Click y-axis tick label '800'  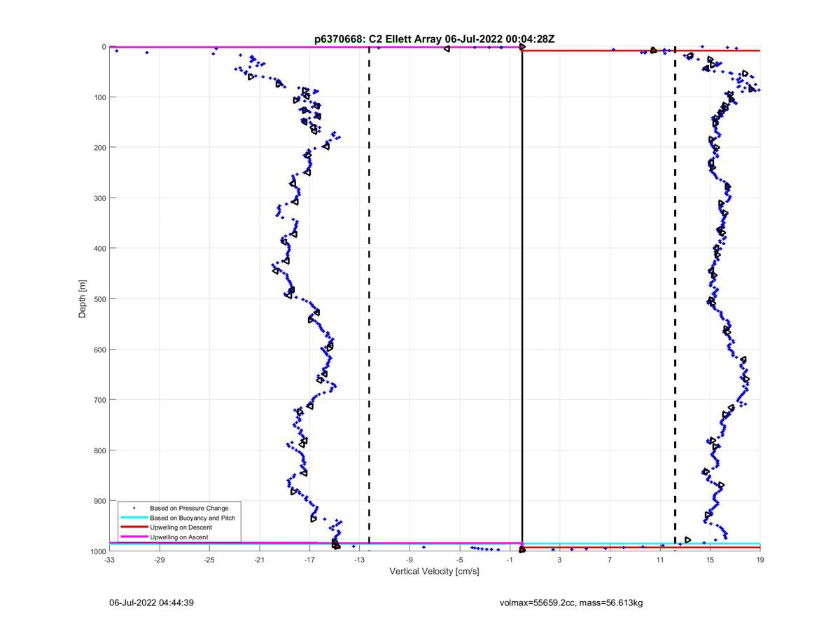(100, 450)
